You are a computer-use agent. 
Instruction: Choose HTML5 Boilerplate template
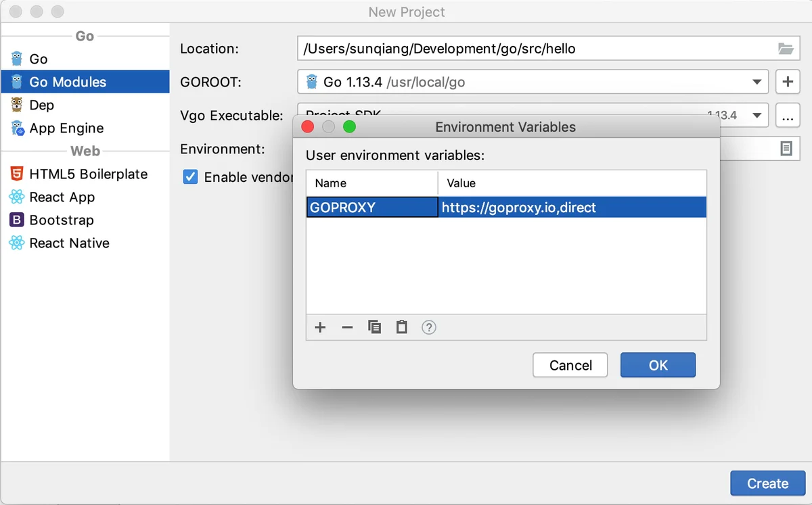(85, 174)
